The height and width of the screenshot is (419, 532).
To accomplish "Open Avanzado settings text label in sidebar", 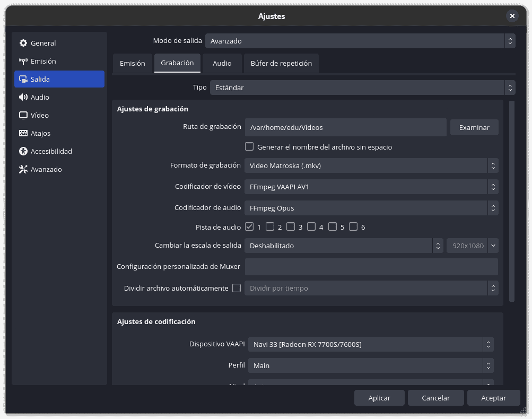I will tap(46, 169).
